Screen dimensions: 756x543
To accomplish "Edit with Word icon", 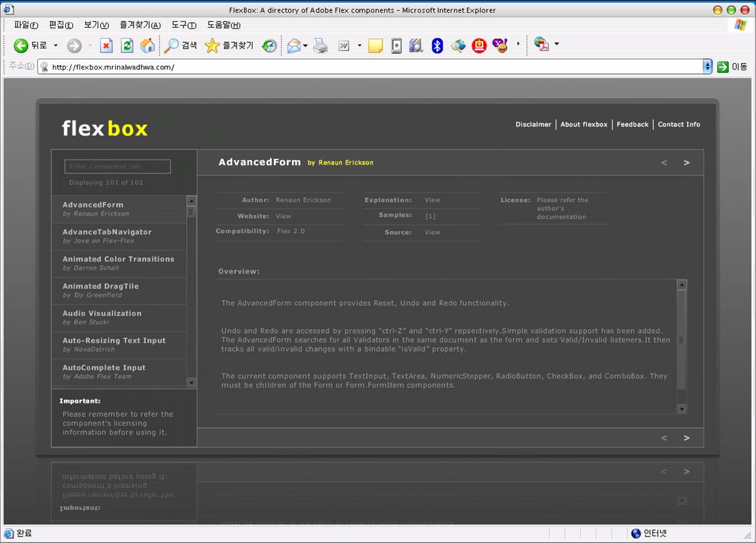I will pyautogui.click(x=344, y=46).
